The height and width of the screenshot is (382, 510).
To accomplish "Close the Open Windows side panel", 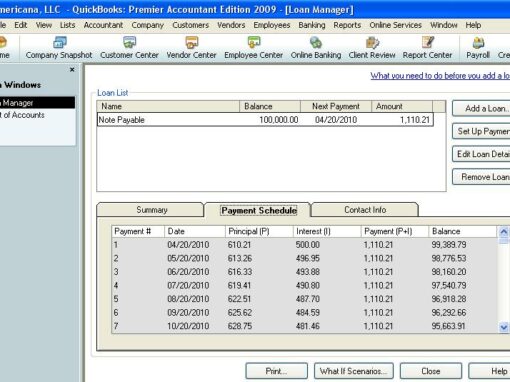I will (72, 70).
